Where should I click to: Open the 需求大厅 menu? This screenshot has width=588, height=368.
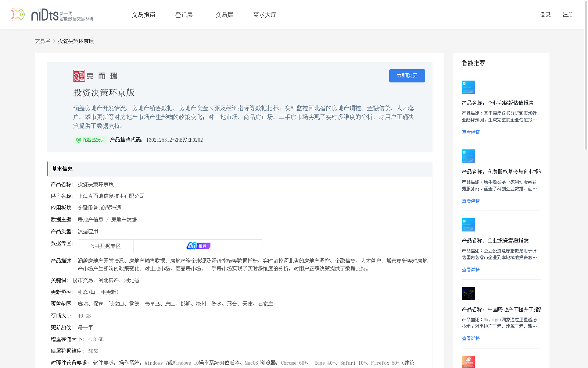click(265, 15)
